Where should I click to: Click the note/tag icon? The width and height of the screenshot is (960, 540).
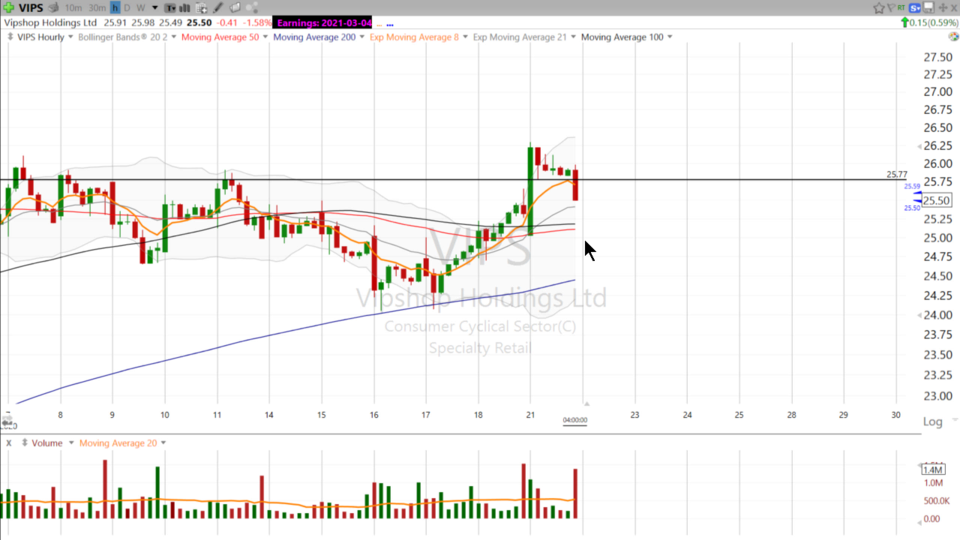point(235,8)
